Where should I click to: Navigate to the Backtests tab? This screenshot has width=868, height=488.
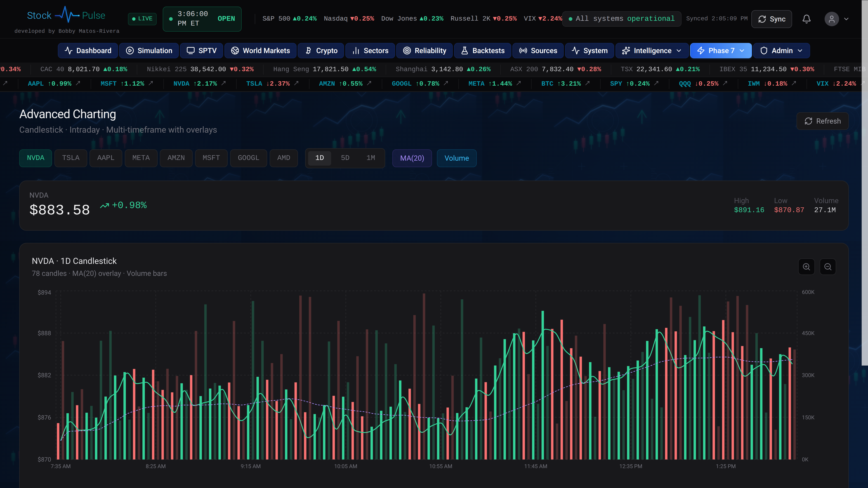click(x=483, y=51)
